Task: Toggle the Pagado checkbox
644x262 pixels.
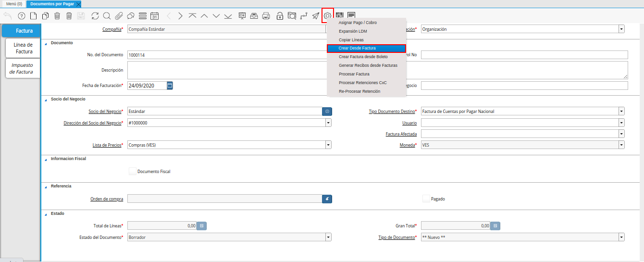Action: coord(426,199)
